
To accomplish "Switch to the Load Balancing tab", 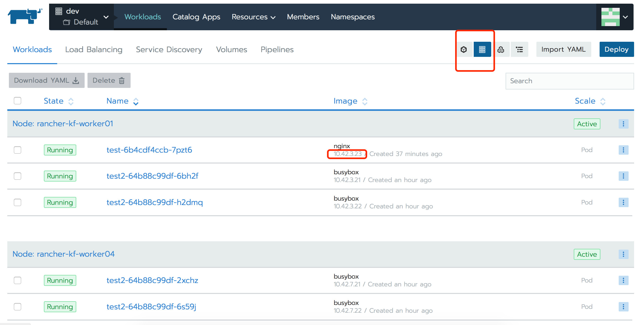I will coord(94,50).
